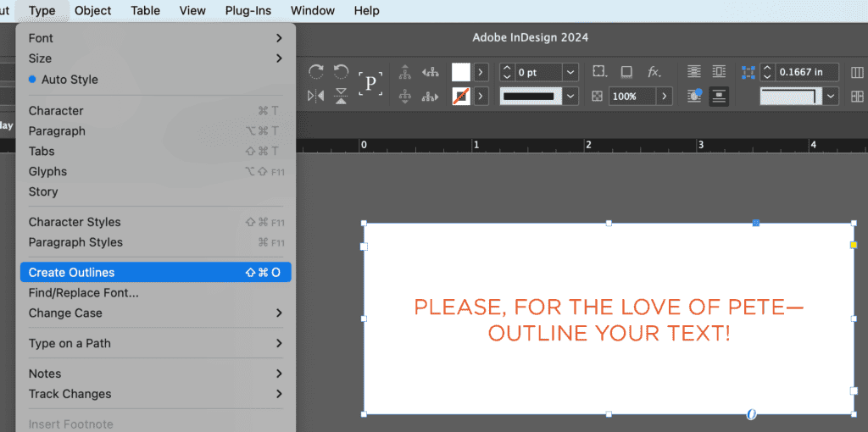
Task: Click the Corner Options icon
Action: coord(599,72)
